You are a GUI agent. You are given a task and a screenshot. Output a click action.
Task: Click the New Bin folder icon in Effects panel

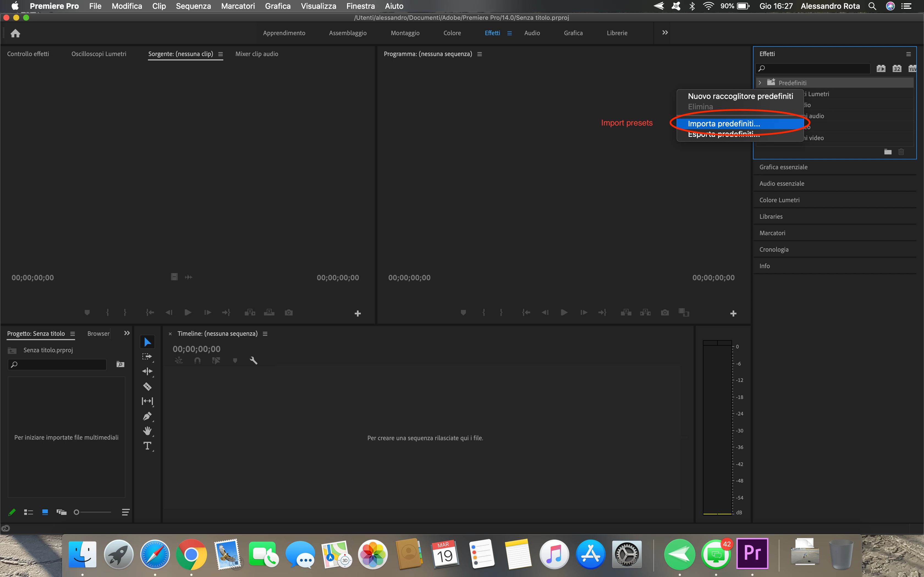click(x=888, y=152)
